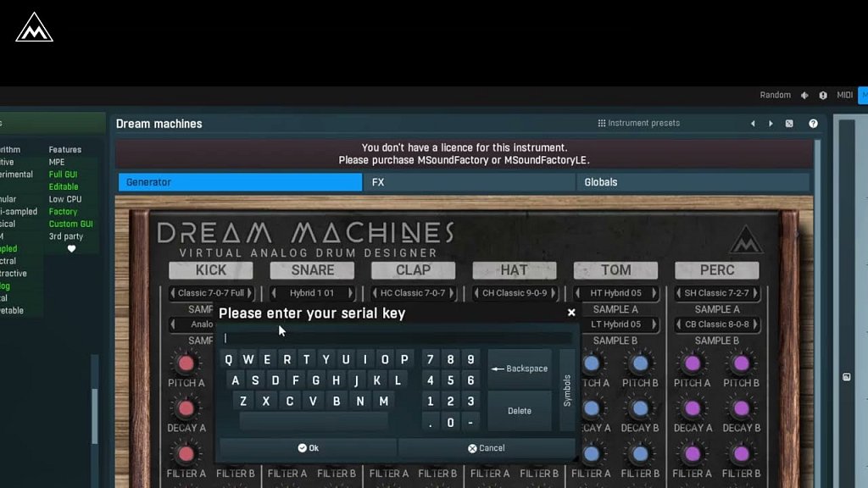Toggle the Factory feature filter

tap(63, 212)
